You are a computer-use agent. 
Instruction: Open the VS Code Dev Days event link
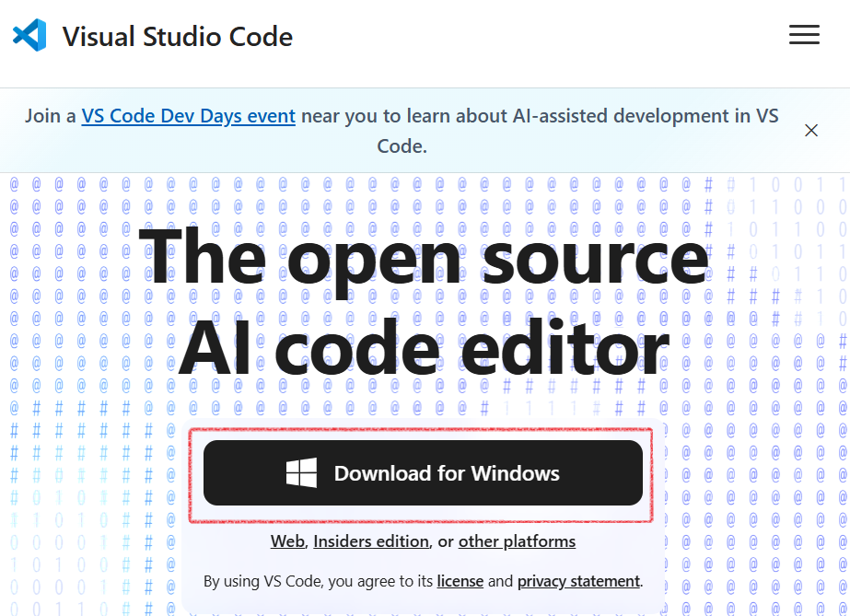[x=188, y=116]
